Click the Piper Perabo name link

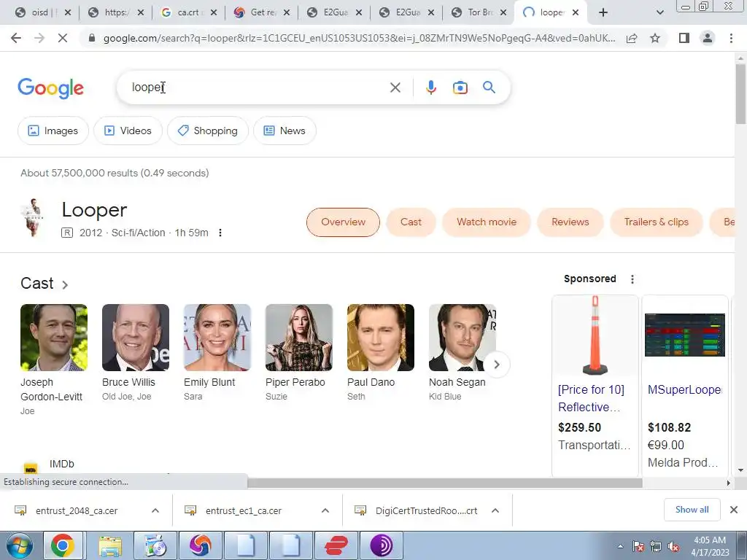pyautogui.click(x=295, y=382)
